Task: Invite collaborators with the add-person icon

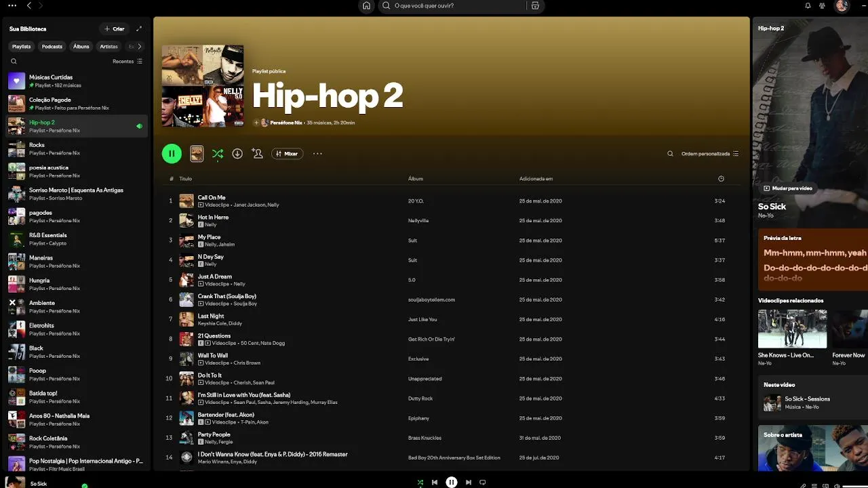Action: (x=257, y=154)
